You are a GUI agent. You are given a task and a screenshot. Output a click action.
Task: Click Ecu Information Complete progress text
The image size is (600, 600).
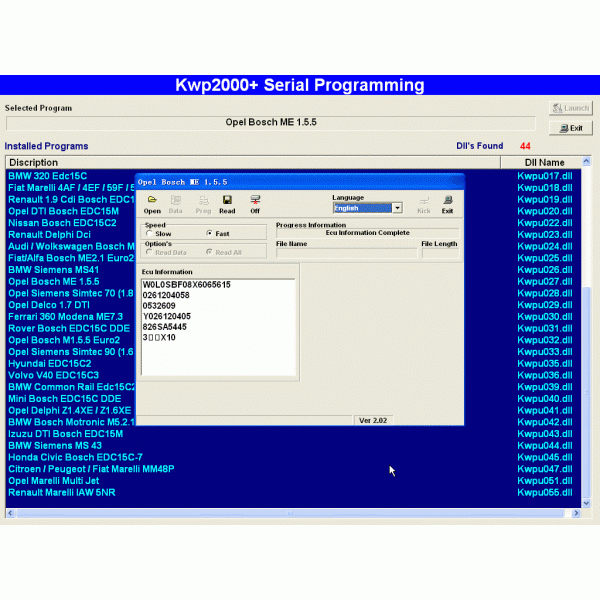[367, 233]
